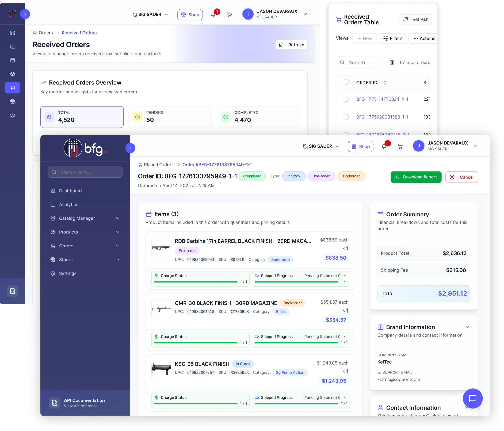Screen dimensions: 504x431
Task: Expand the back window sidebar with the right-arrow button
Action: tap(25, 14)
